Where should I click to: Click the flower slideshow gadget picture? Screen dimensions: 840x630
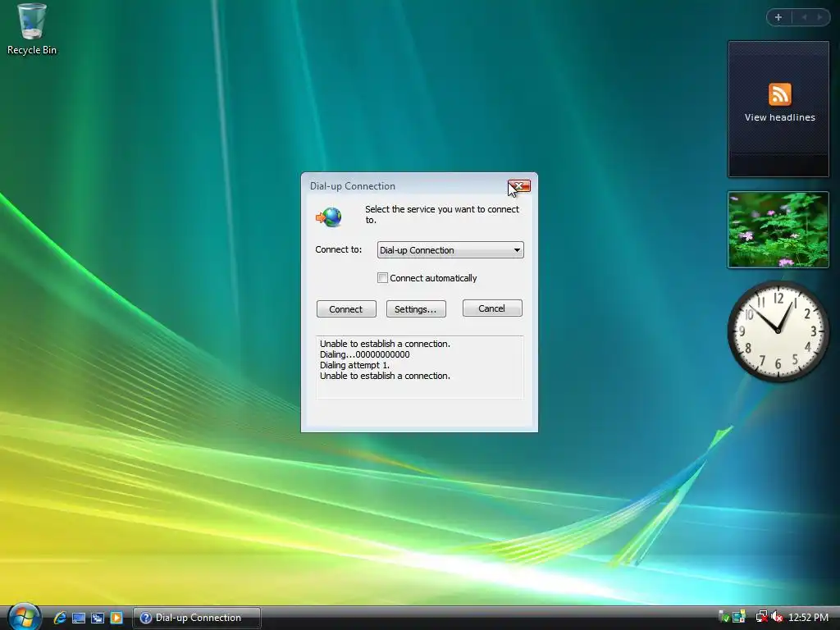[778, 230]
